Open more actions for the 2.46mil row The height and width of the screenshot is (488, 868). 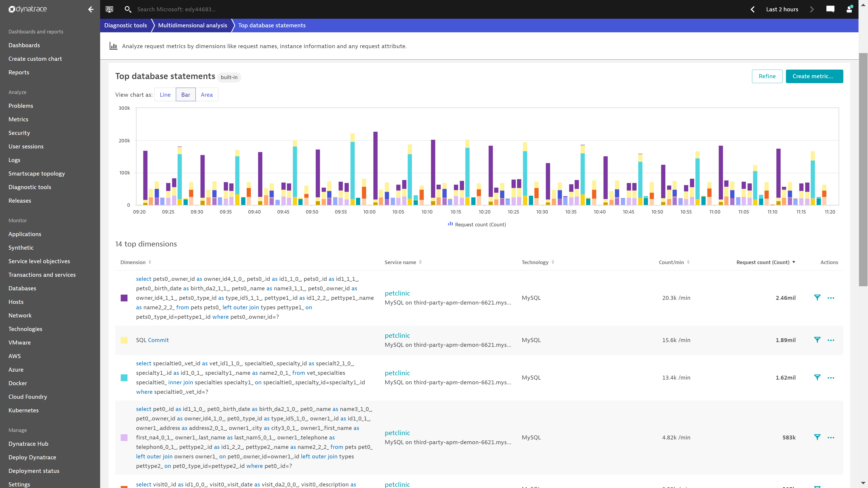pos(831,298)
